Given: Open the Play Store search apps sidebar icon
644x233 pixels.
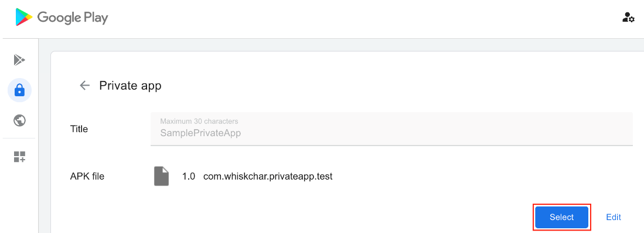Looking at the screenshot, I should [x=19, y=60].
